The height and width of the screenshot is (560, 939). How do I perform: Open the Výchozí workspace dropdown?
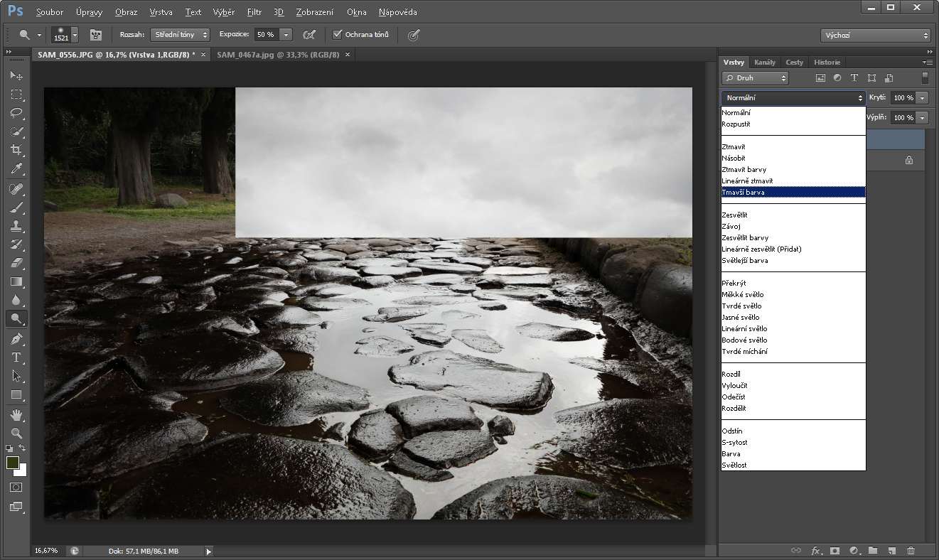point(875,35)
